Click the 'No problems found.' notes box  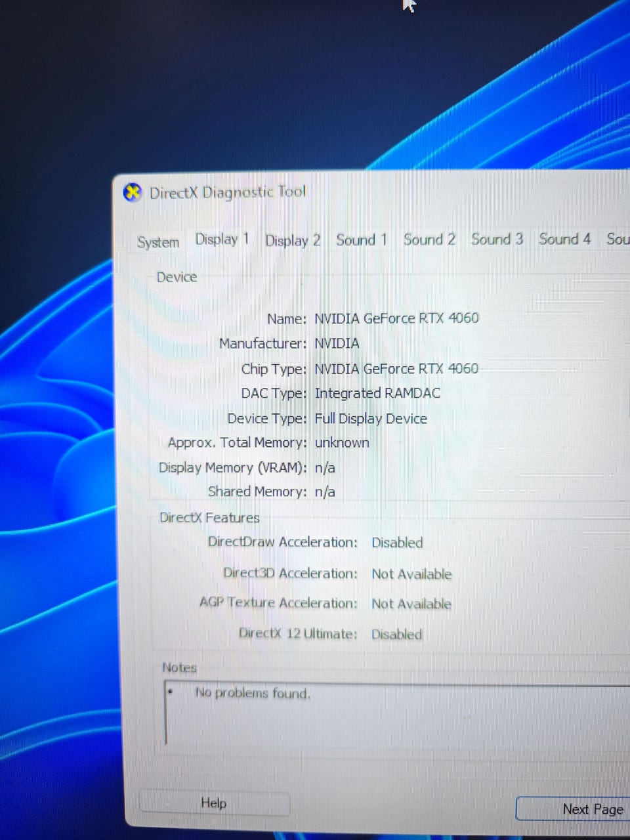397,714
